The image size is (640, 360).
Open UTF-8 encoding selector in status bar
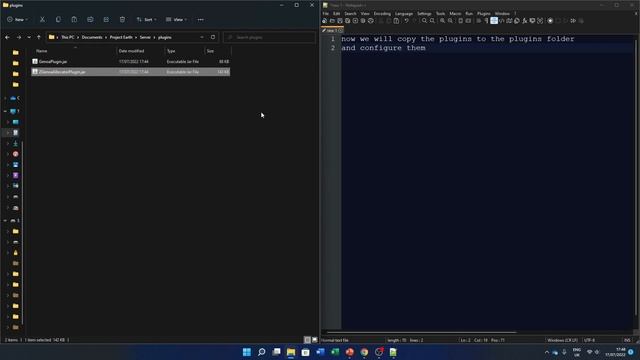(x=589, y=340)
